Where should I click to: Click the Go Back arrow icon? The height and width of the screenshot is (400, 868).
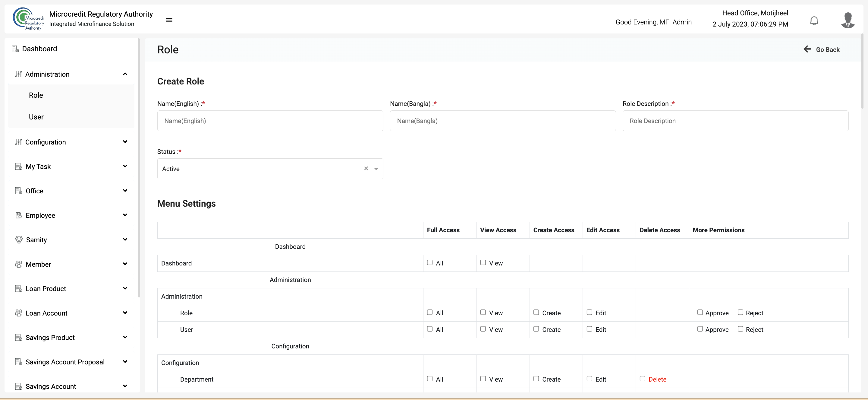click(807, 49)
